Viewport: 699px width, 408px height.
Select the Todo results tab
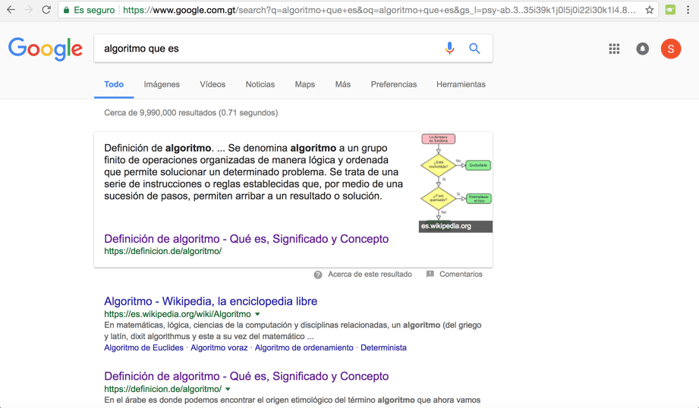114,84
